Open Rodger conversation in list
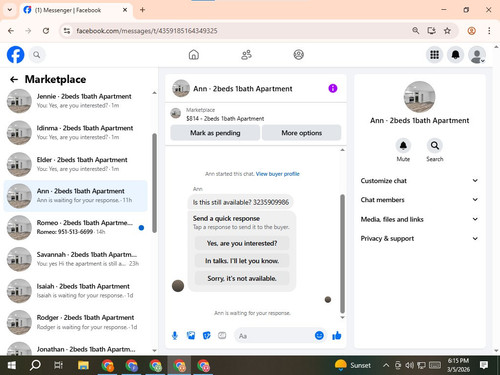The width and height of the screenshot is (500, 375). click(x=76, y=322)
